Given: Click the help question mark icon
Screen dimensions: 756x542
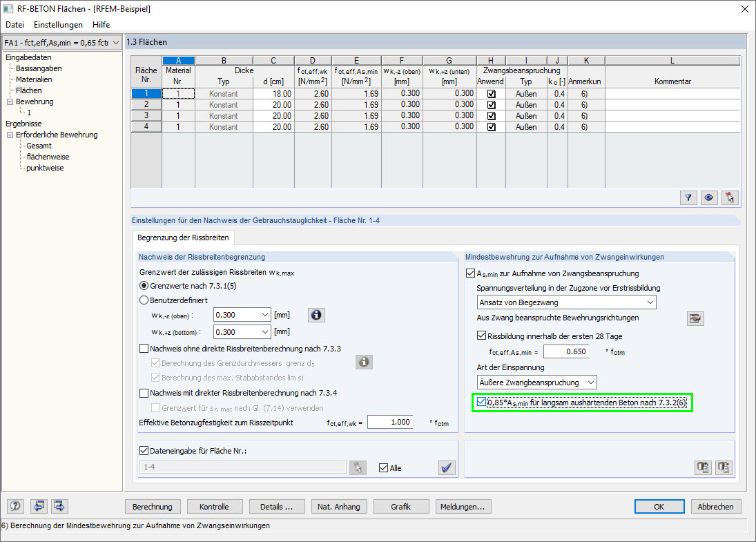Looking at the screenshot, I should point(15,506).
